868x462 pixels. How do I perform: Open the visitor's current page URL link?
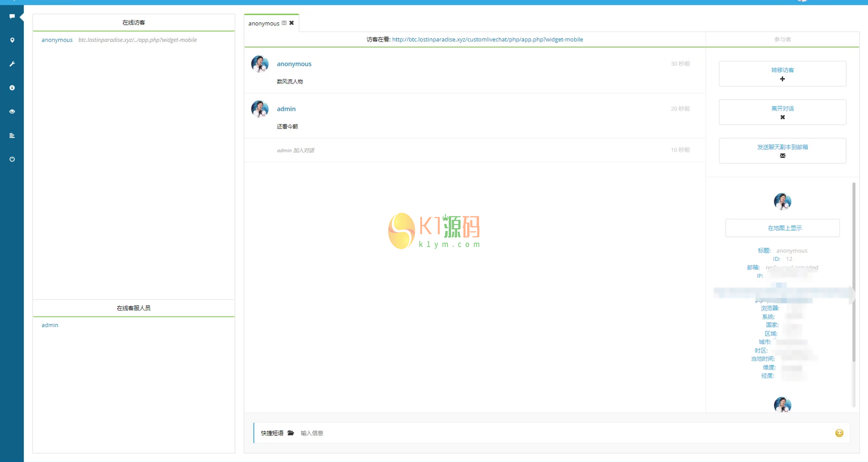click(487, 39)
